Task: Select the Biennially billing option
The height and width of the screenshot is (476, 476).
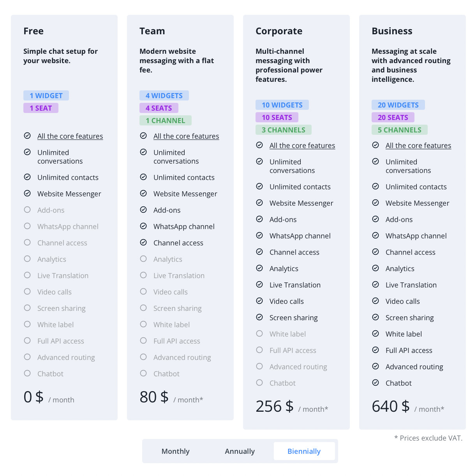Action: pyautogui.click(x=304, y=451)
